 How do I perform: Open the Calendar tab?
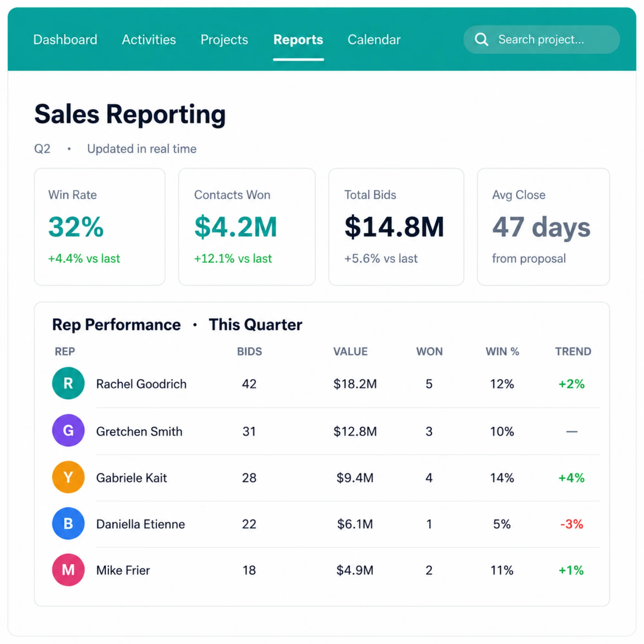click(x=374, y=40)
